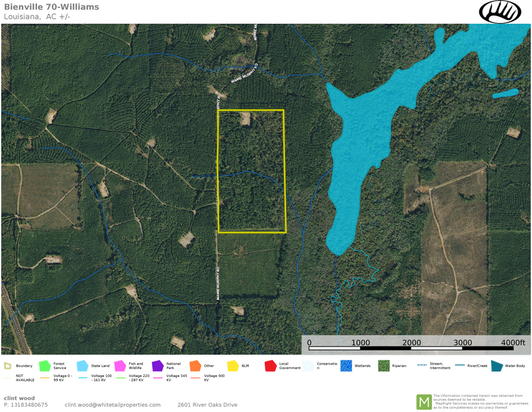This screenshot has width=532, height=412.
Task: Click the yellow BLM swatch
Action: tap(233, 366)
